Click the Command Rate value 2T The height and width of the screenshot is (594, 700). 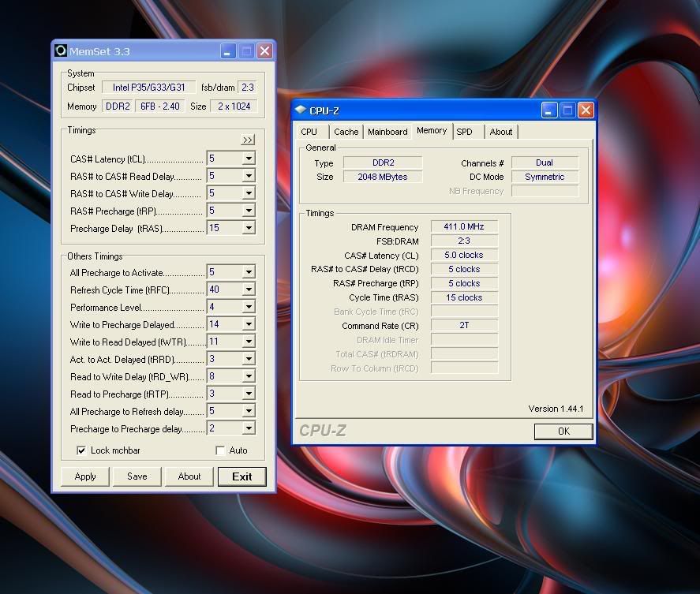[464, 325]
